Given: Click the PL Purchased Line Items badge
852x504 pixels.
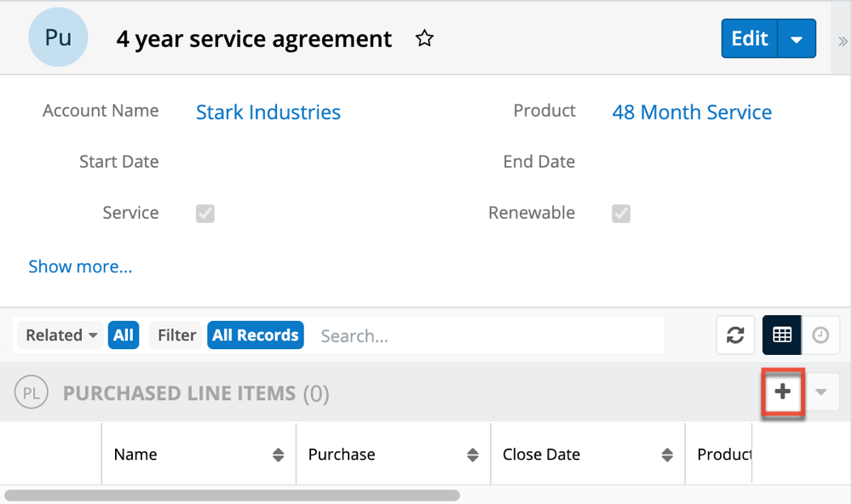Looking at the screenshot, I should pos(31,393).
